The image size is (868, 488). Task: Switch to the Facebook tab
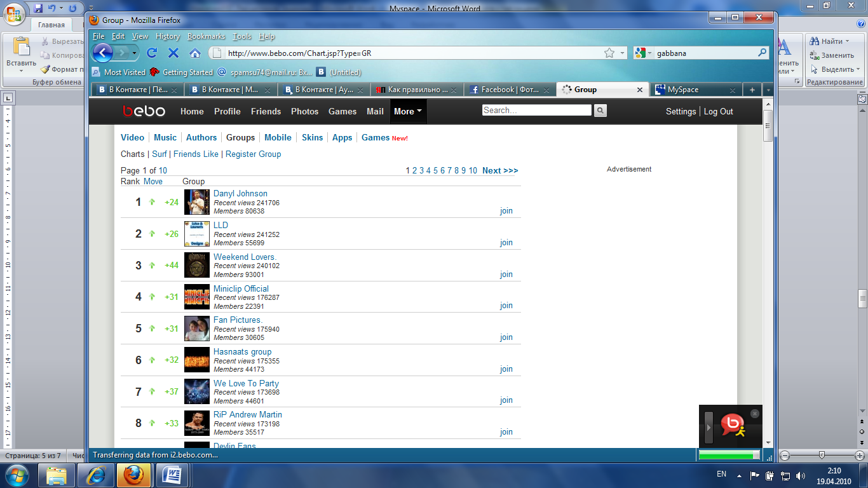(510, 90)
